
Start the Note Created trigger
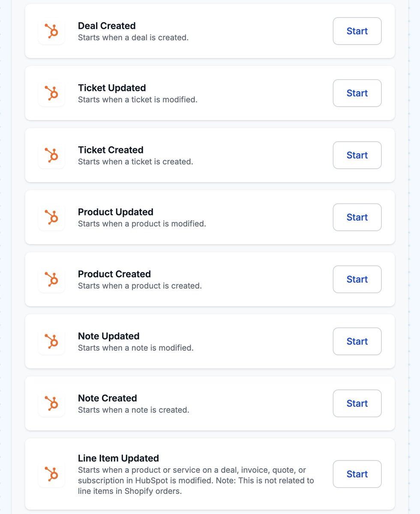(357, 403)
